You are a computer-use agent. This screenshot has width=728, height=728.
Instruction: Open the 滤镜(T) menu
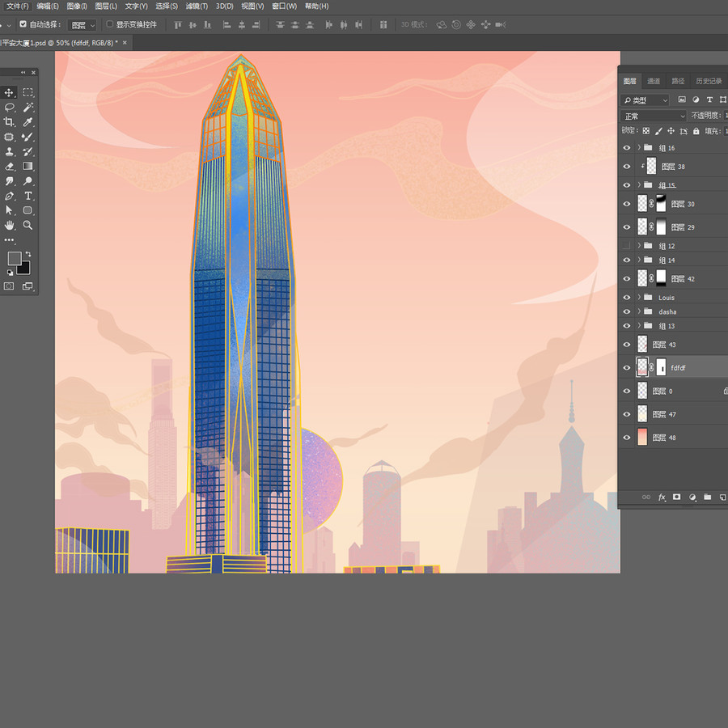tap(197, 6)
